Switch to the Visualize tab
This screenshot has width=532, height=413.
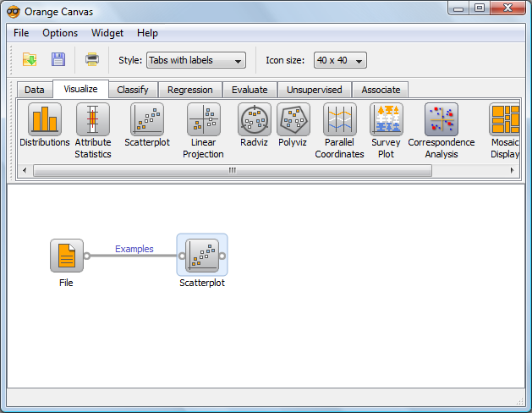click(x=80, y=89)
